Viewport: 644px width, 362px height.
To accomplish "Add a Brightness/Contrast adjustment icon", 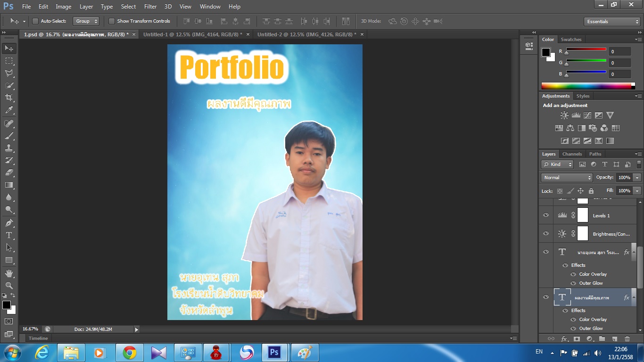I will tap(564, 115).
